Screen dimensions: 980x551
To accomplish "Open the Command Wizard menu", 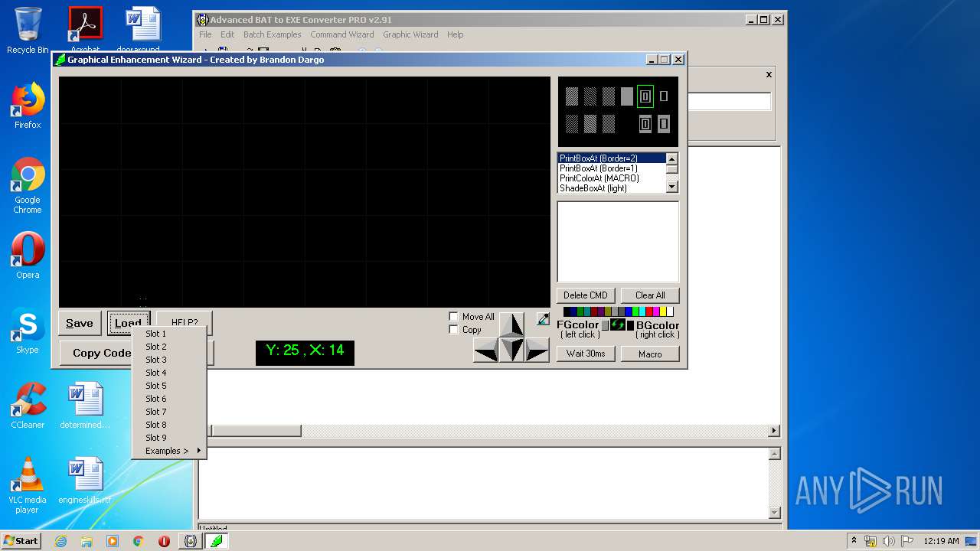I will 342,34.
